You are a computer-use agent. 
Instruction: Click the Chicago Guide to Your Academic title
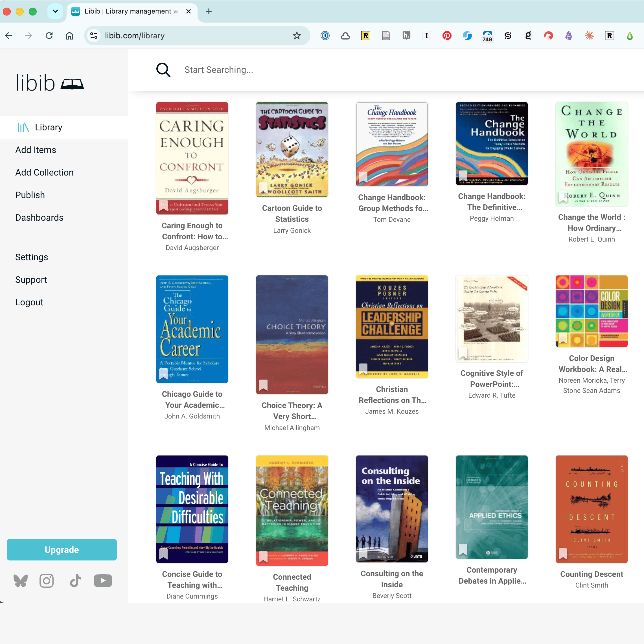click(x=192, y=400)
